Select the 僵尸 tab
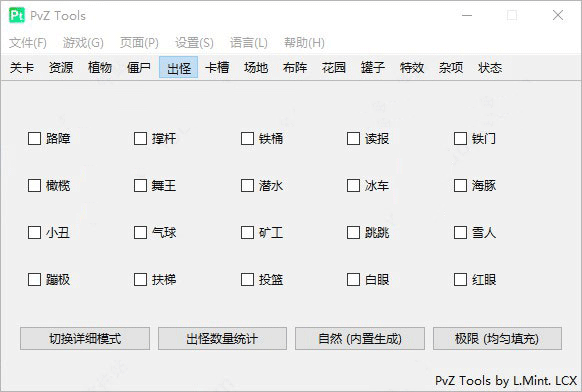This screenshot has height=392, width=582. [139, 68]
